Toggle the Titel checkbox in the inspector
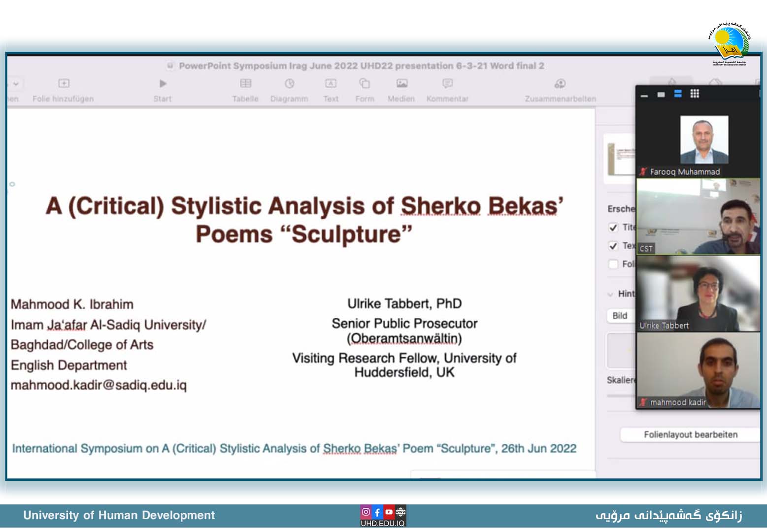Image resolution: width=767 pixels, height=532 pixels. (x=613, y=227)
